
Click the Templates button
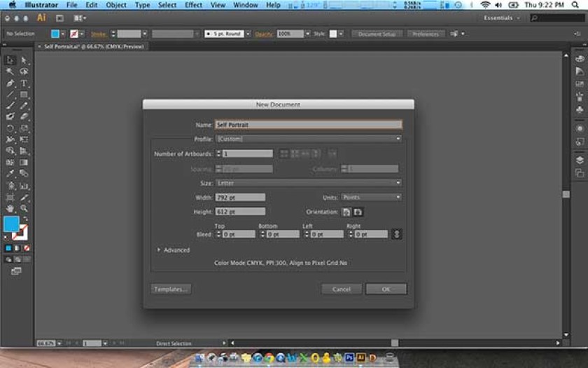[x=171, y=289]
